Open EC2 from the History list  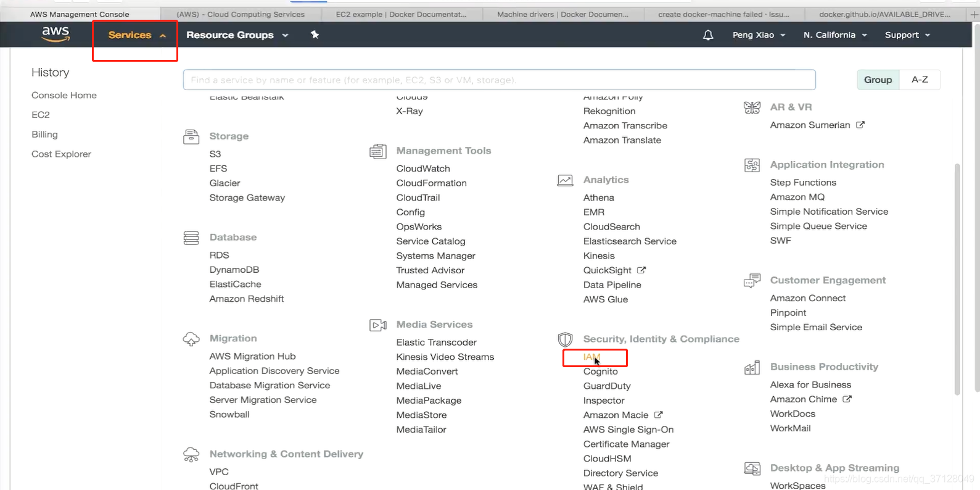[x=41, y=115]
